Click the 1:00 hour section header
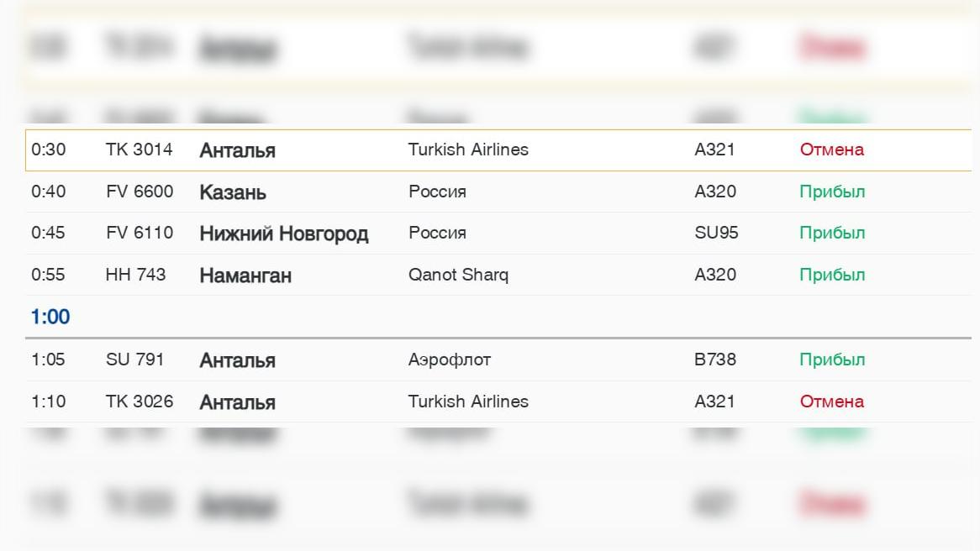 [x=50, y=317]
